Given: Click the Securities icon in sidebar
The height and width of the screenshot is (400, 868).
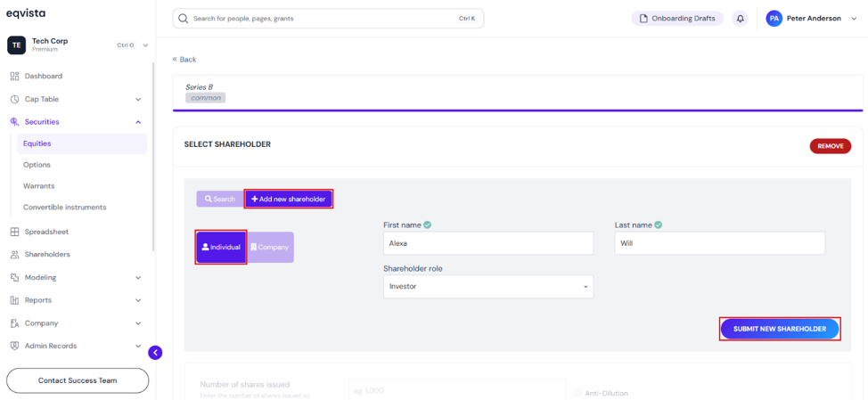Looking at the screenshot, I should point(15,122).
